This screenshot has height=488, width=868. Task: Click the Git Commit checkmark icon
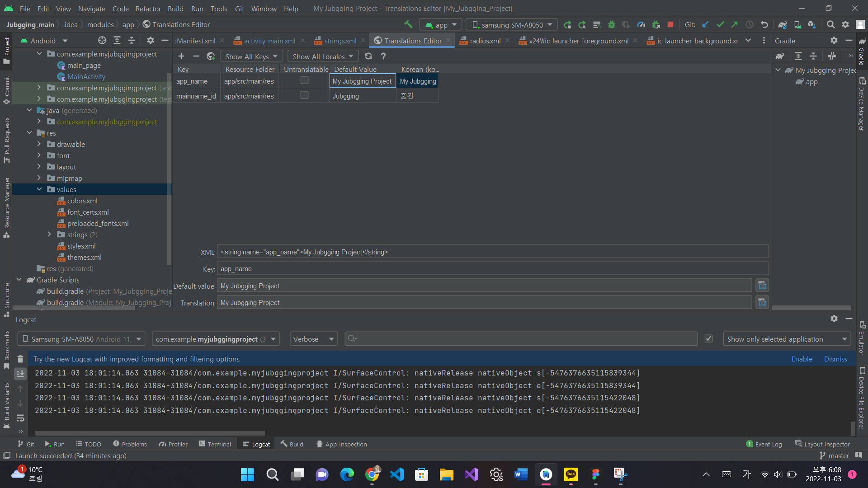[720, 24]
